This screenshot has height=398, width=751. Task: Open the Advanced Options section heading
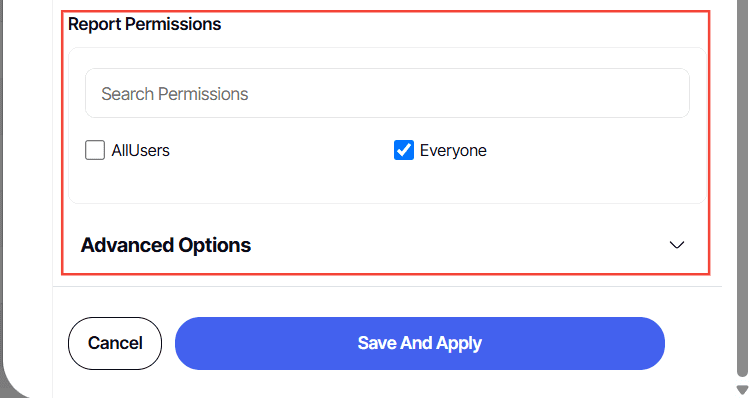[166, 245]
